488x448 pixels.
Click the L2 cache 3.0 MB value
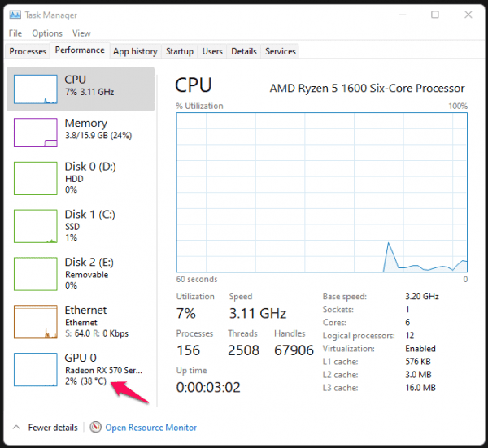(x=418, y=375)
